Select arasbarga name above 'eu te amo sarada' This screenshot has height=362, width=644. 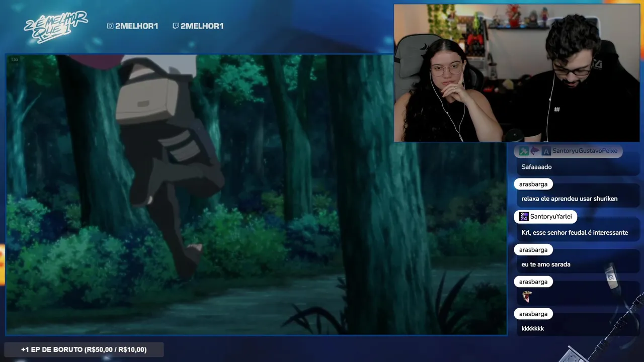(533, 250)
